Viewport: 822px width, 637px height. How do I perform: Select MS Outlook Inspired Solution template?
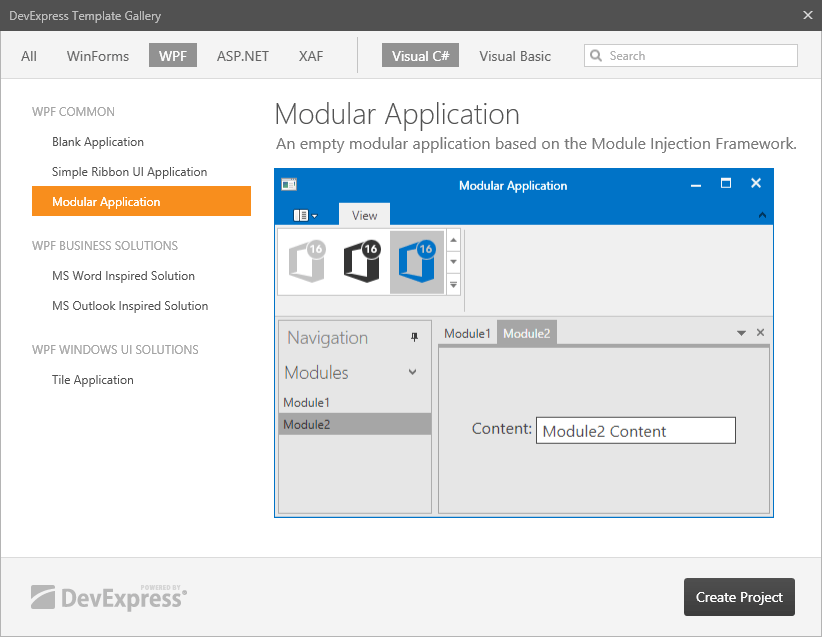(130, 306)
